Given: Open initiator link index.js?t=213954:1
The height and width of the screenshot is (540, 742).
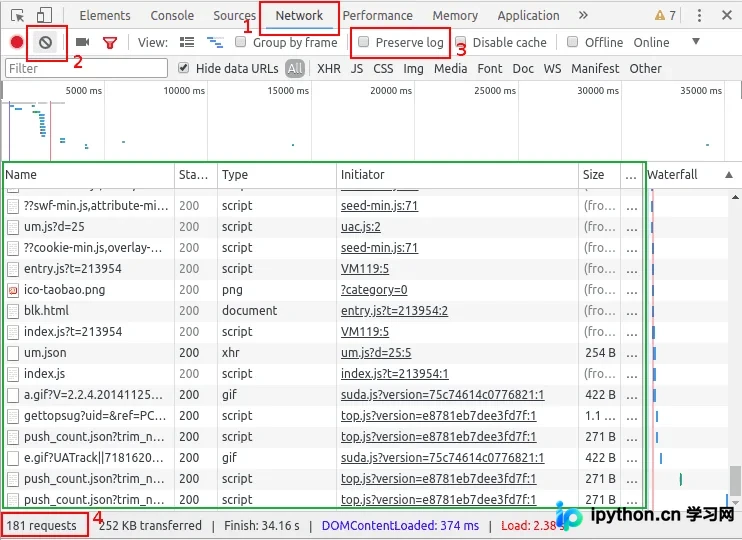Looking at the screenshot, I should [395, 373].
